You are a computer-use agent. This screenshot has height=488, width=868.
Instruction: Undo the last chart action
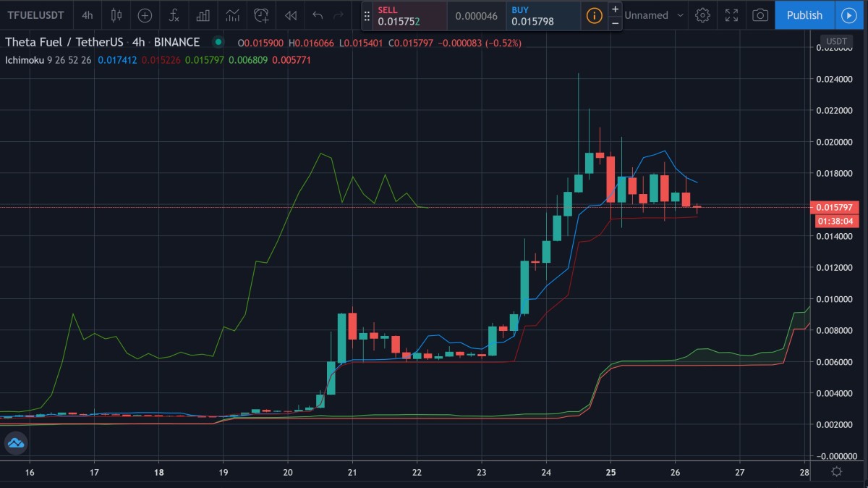click(x=318, y=15)
